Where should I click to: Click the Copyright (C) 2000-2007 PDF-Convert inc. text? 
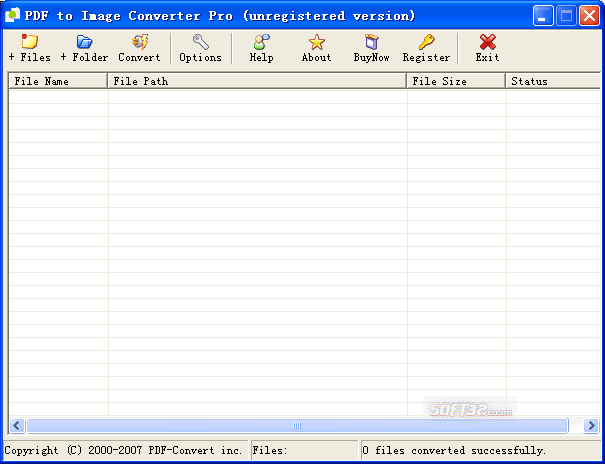[x=123, y=451]
